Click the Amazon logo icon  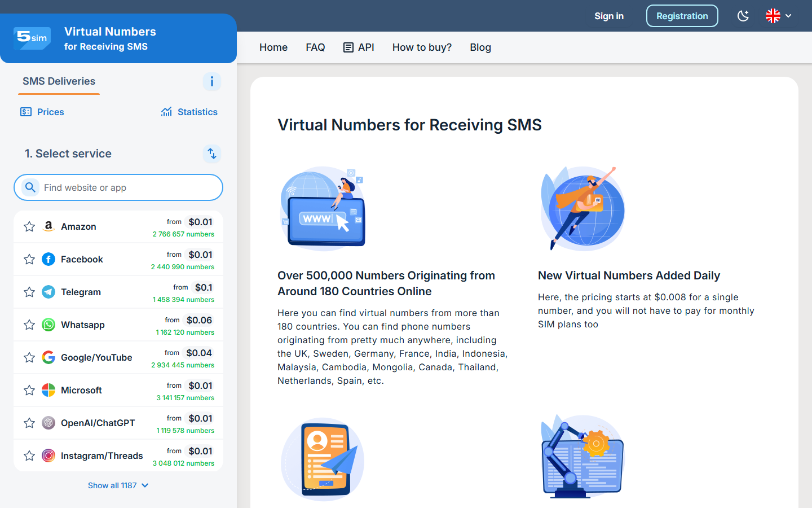pos(48,226)
